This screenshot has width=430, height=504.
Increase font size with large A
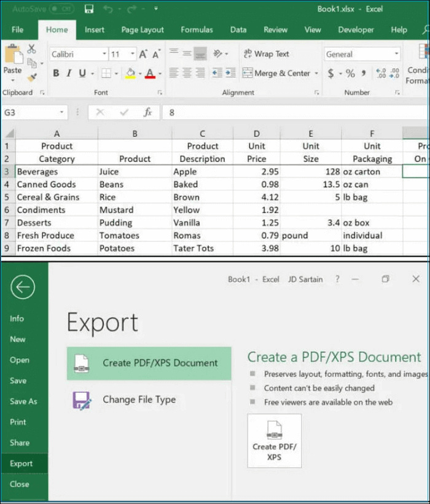coord(144,54)
